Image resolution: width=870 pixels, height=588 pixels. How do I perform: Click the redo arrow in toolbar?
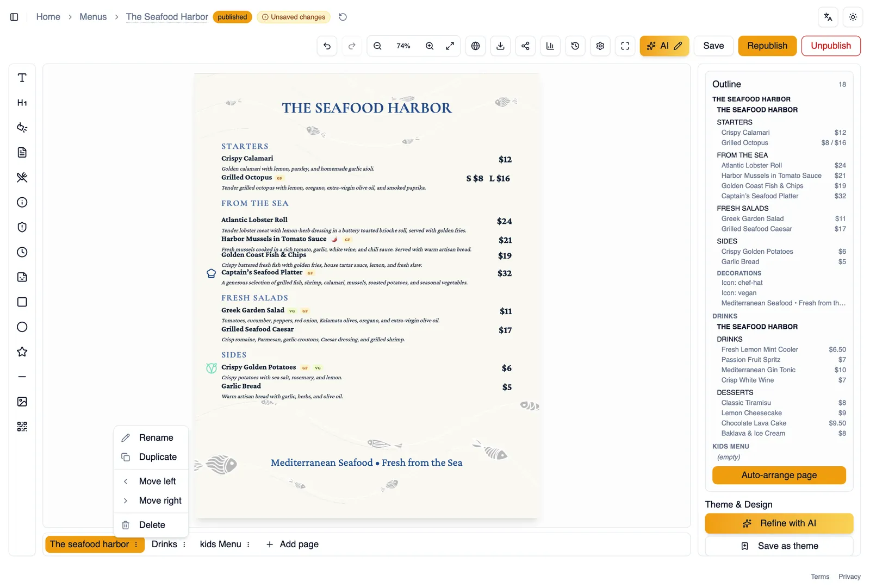352,46
